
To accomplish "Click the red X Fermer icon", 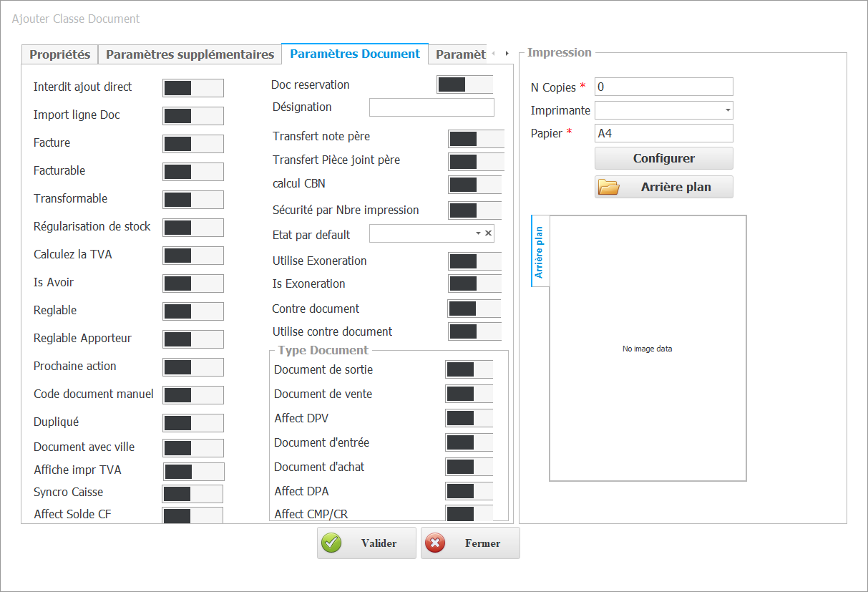I will tap(434, 543).
